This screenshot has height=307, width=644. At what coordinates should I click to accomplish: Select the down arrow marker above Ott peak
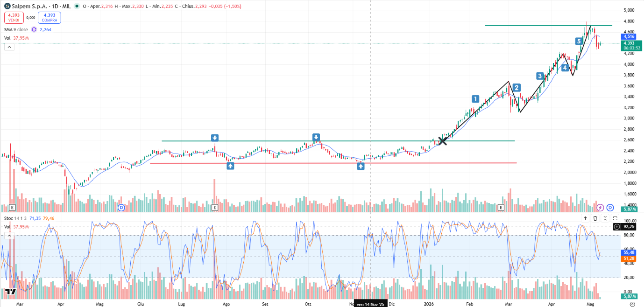point(316,137)
